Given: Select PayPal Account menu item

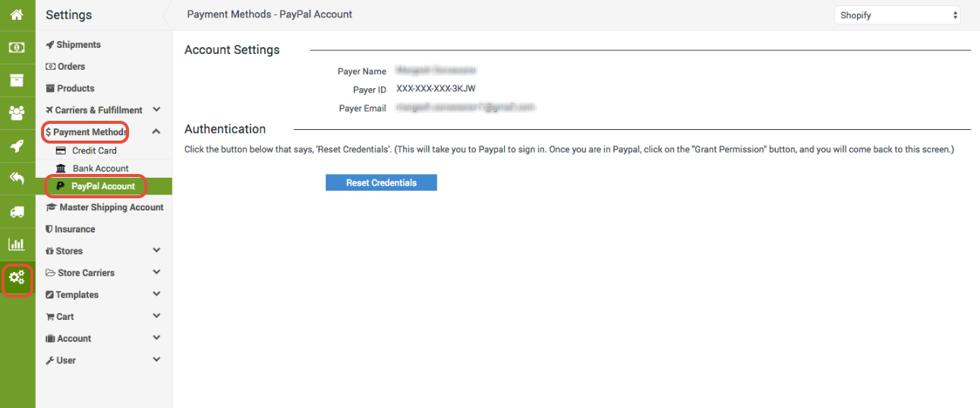Looking at the screenshot, I should 103,186.
